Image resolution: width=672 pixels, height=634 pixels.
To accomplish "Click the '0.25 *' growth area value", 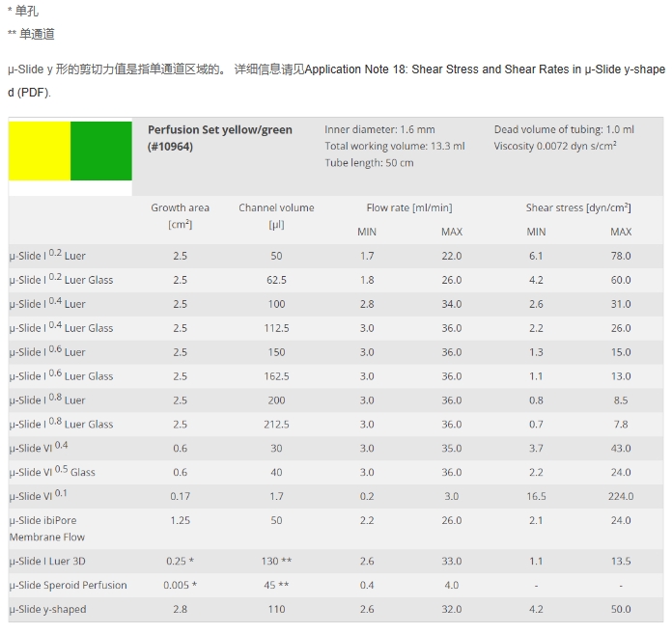I will click(x=180, y=561).
